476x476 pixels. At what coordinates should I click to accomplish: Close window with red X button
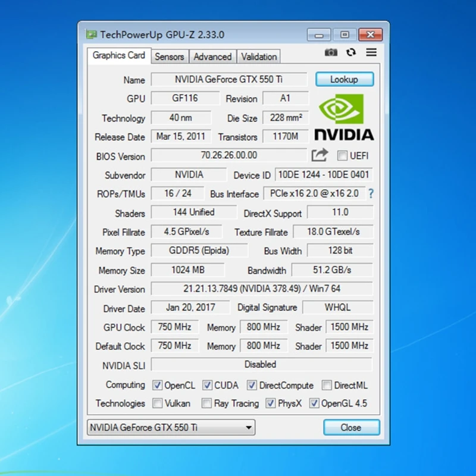pos(370,35)
